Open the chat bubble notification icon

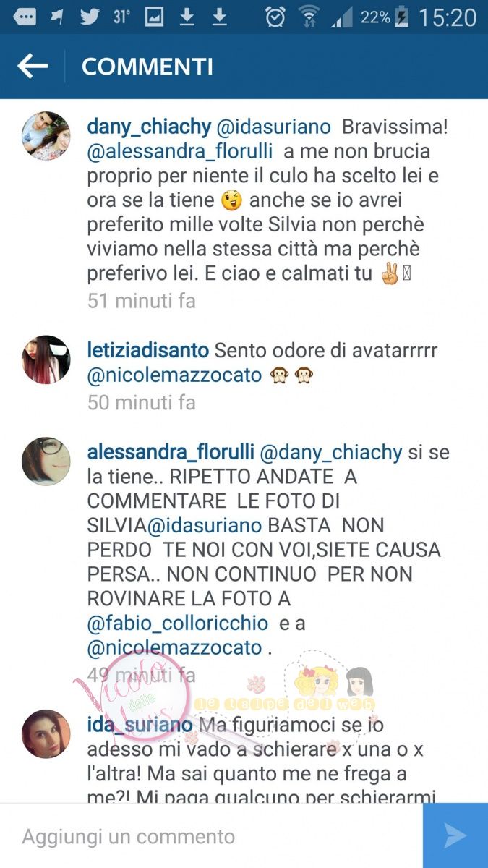tap(25, 17)
